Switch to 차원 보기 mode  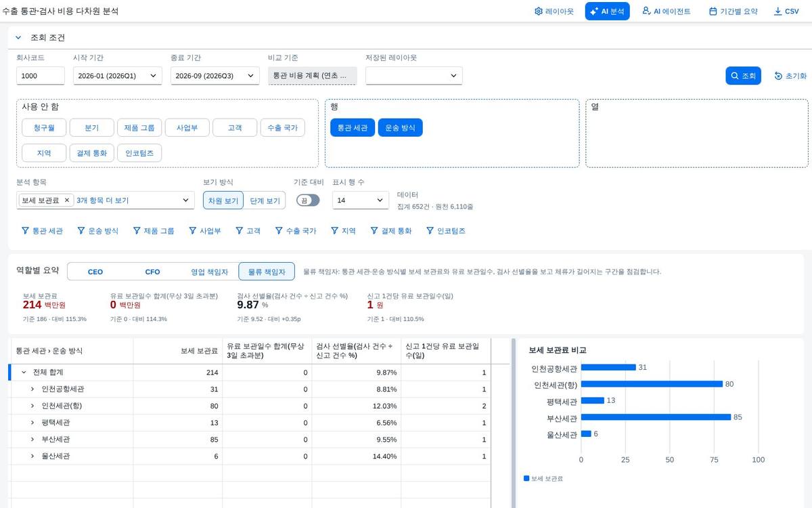223,200
